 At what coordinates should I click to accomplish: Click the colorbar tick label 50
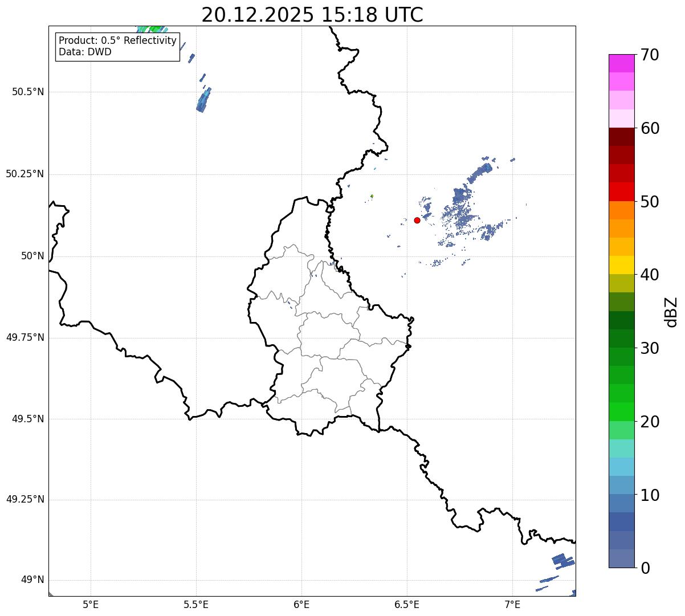650,202
